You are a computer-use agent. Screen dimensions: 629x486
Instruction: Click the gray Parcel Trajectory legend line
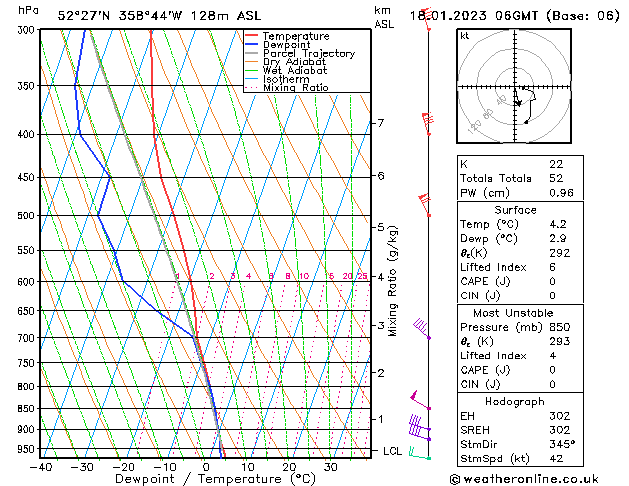[x=252, y=53]
